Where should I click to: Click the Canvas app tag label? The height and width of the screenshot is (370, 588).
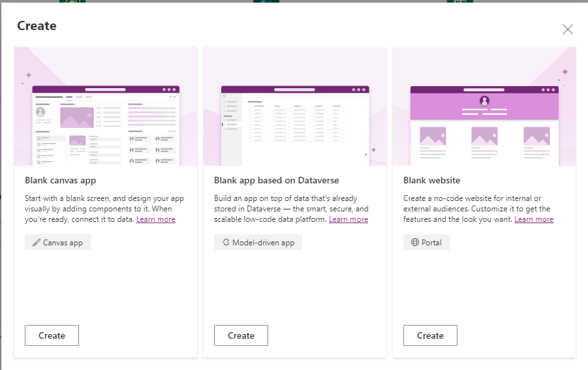pyautogui.click(x=63, y=243)
